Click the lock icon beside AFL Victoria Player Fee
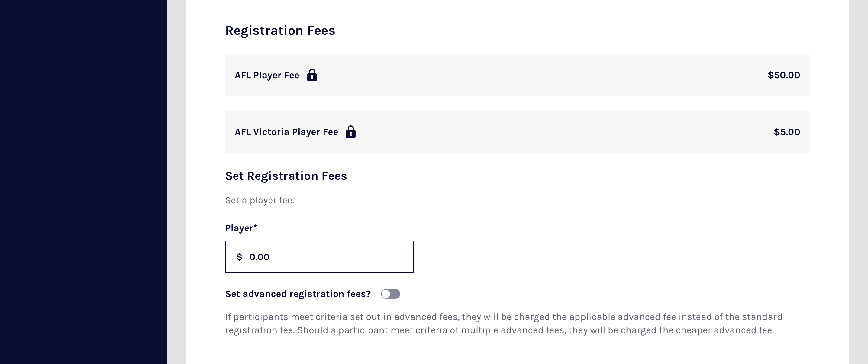This screenshot has height=364, width=868. click(350, 132)
